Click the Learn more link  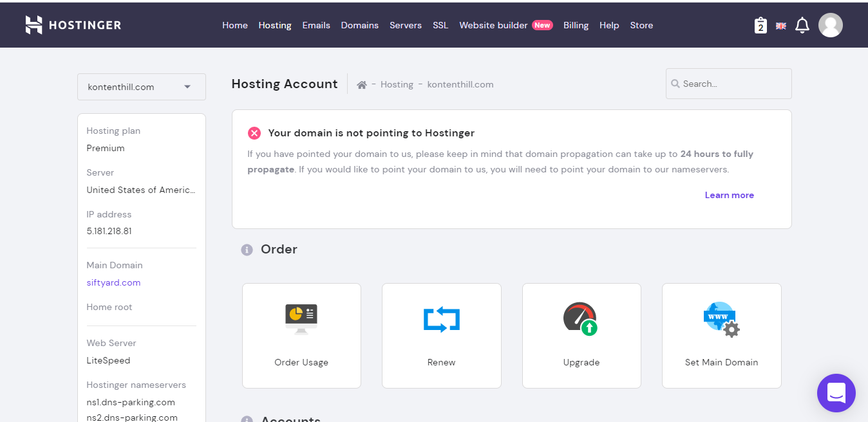click(x=729, y=195)
